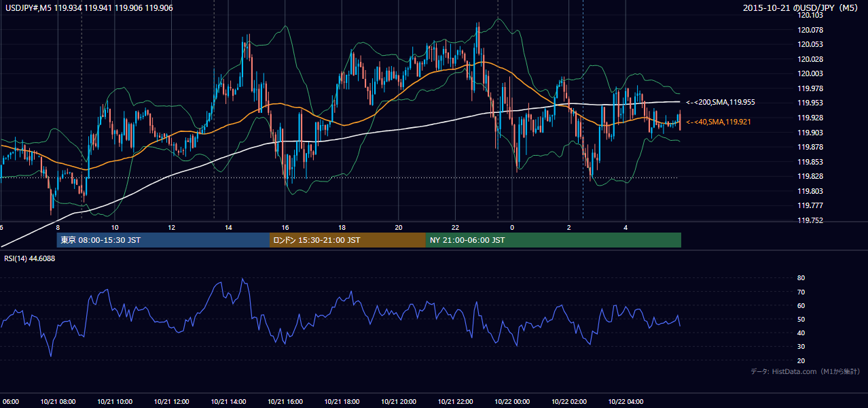Click price axis value 119.903
The image size is (868, 408).
point(812,133)
